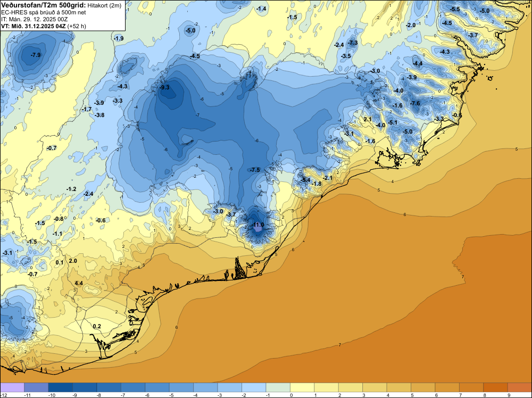
Task: Click the pale yellow legend swatch between 0 and 1
Action: click(302, 387)
